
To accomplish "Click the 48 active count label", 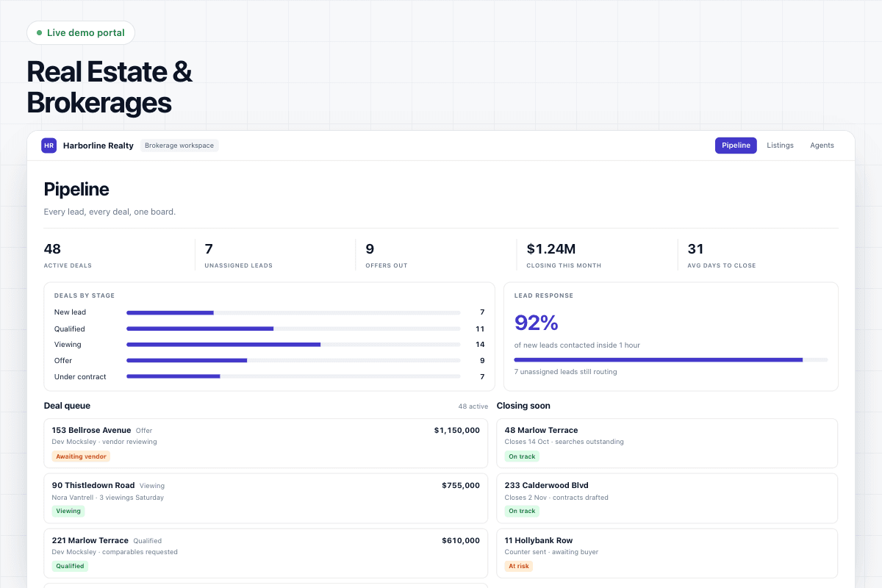I will tap(473, 406).
